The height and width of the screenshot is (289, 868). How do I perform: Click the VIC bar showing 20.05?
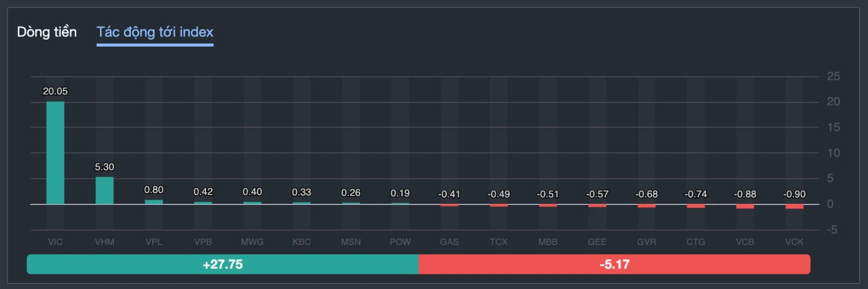pos(55,153)
